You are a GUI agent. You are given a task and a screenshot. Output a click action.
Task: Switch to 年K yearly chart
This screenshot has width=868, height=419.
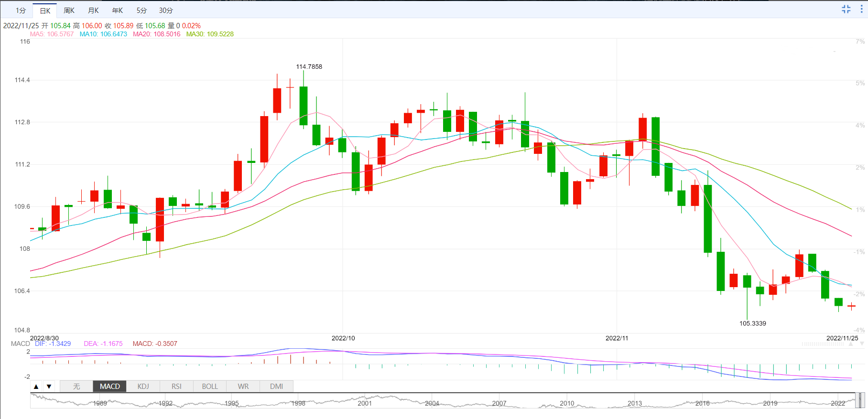(x=118, y=11)
